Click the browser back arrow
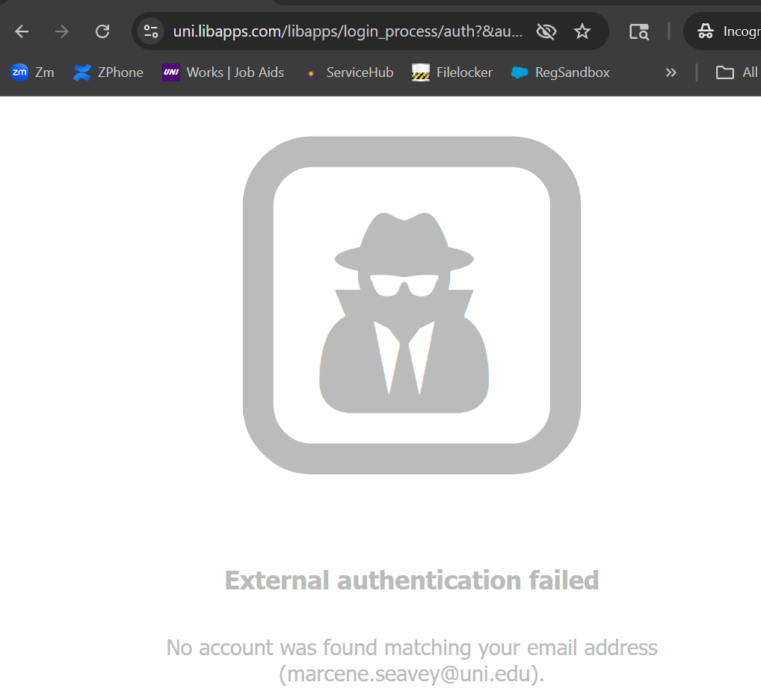The width and height of the screenshot is (761, 700). pos(22,31)
